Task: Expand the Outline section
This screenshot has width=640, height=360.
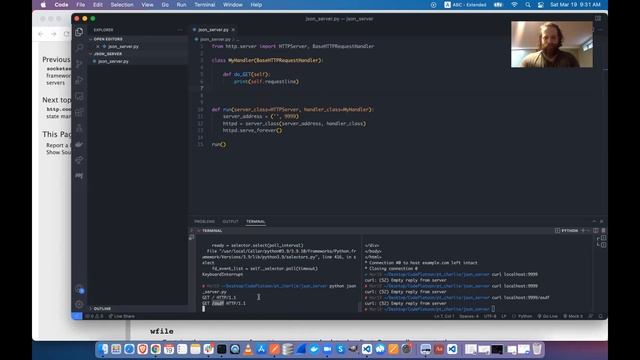Action: tap(102, 309)
